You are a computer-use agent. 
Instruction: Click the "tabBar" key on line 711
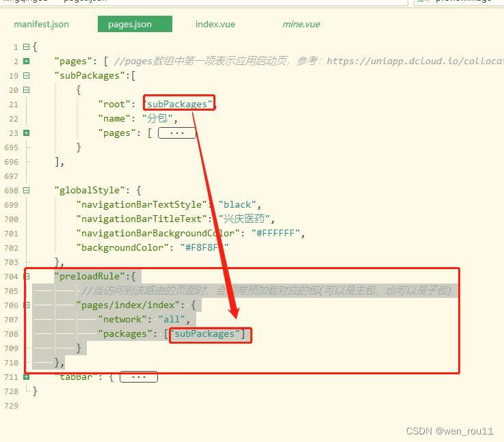point(76,377)
